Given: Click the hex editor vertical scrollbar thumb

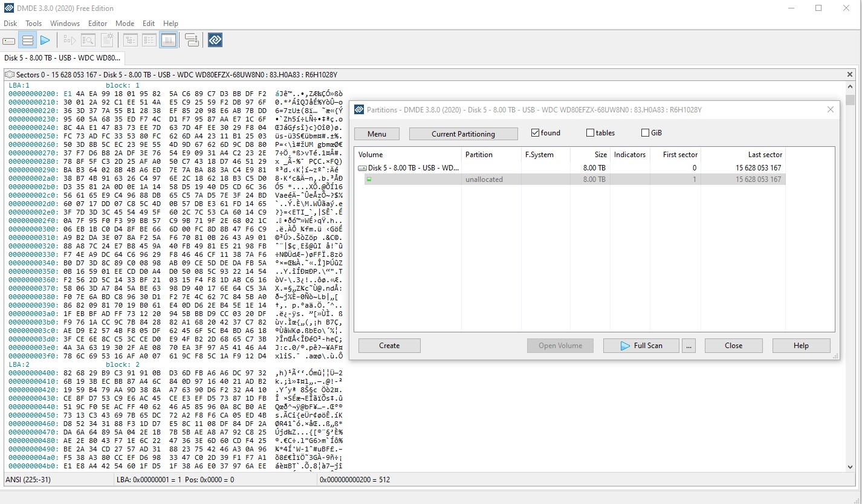Looking at the screenshot, I should tap(850, 100).
